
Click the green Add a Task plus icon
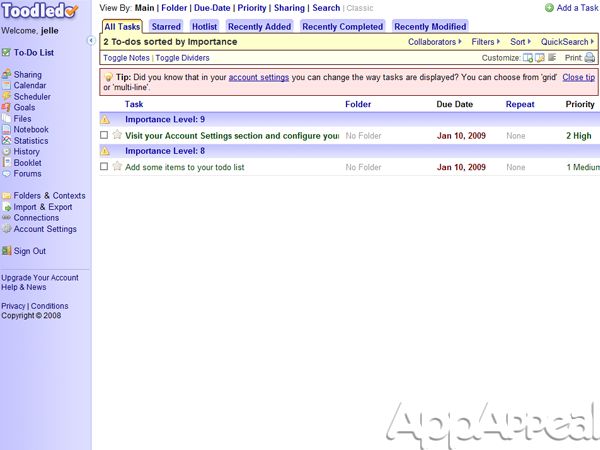click(x=549, y=8)
